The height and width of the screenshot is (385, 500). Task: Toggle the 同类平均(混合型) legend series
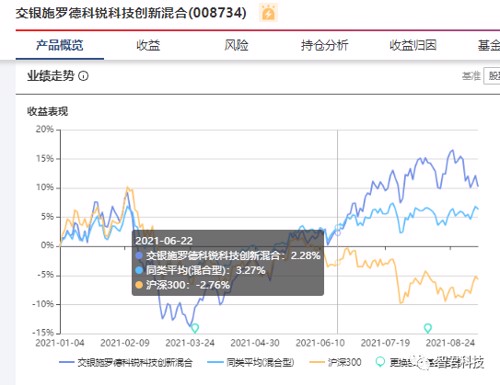click(x=251, y=362)
